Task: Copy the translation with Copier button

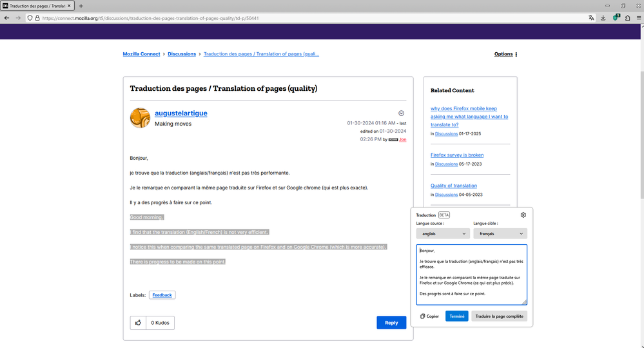Action: click(x=429, y=316)
